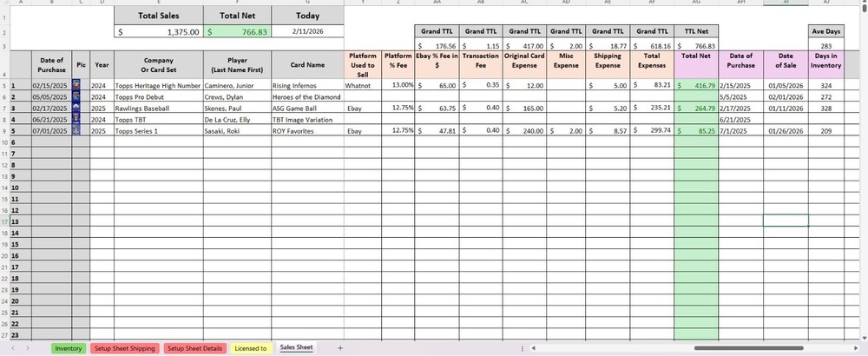Select the row 17 header
The image size is (868, 356).
coord(4,221)
